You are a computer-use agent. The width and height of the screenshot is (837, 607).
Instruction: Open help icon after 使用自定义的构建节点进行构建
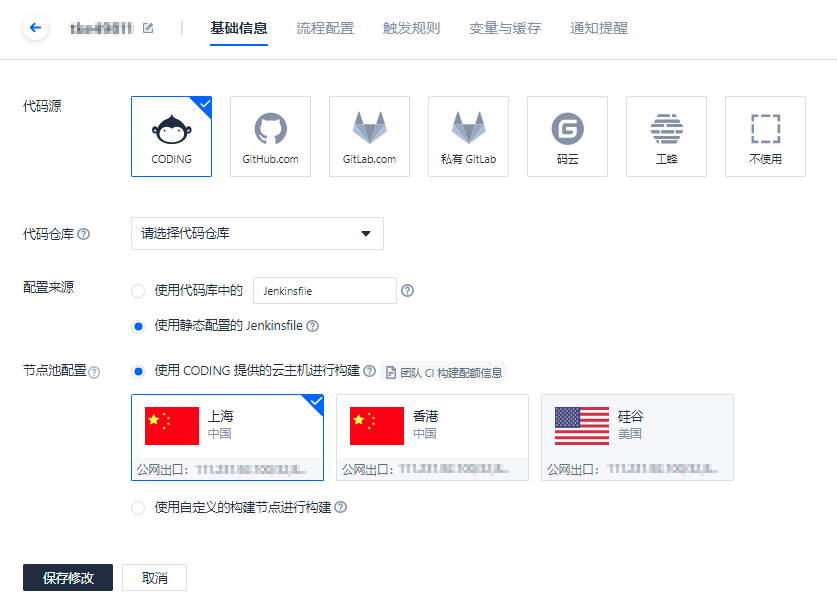tap(341, 507)
